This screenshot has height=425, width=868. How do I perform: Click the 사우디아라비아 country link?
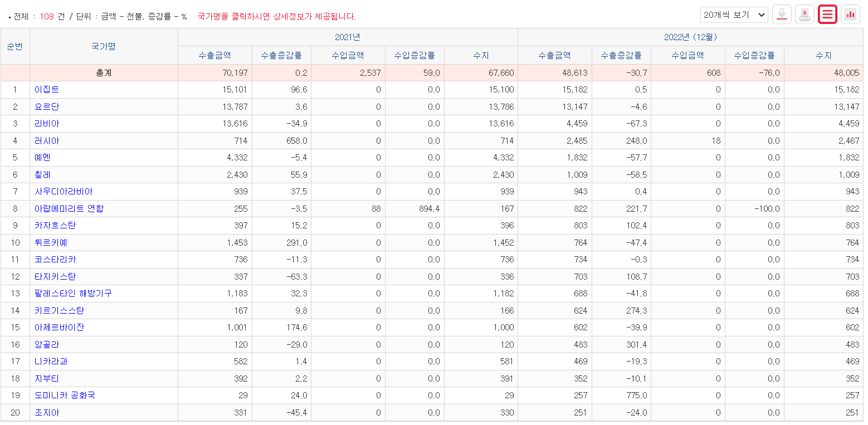pos(64,192)
